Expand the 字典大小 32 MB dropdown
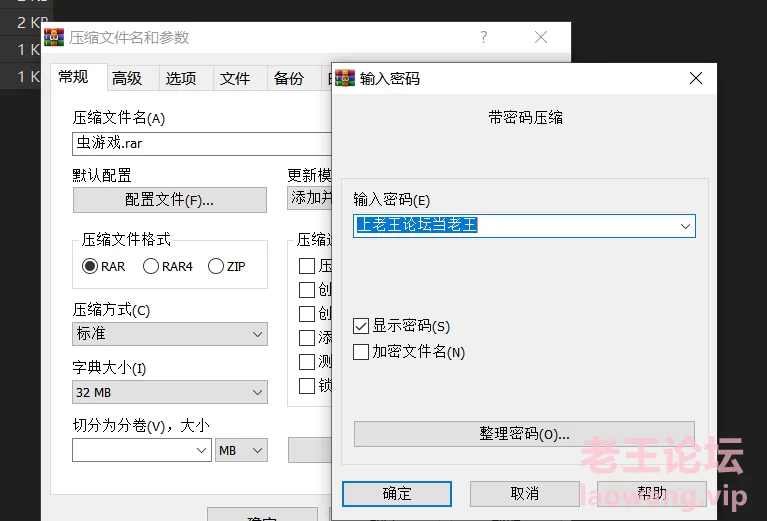This screenshot has height=521, width=767. pyautogui.click(x=170, y=392)
